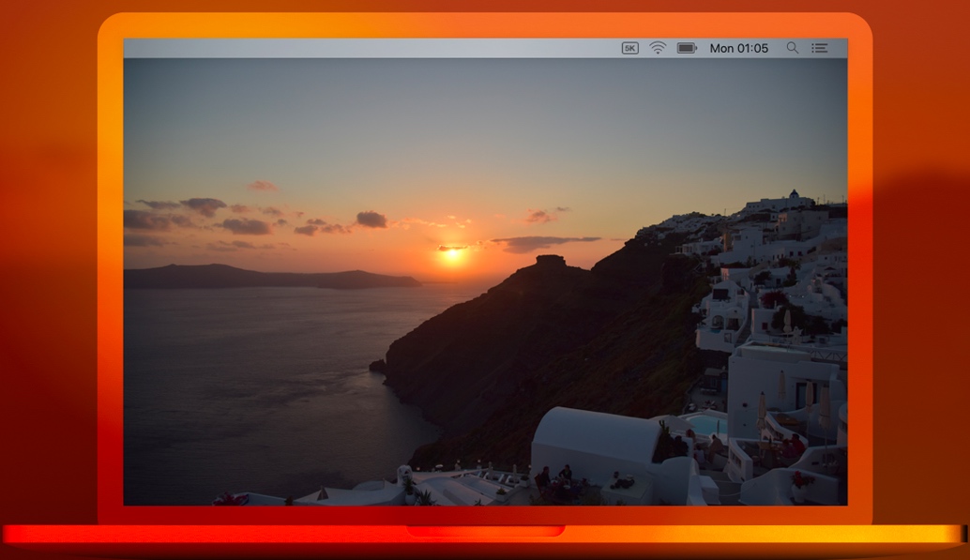Image resolution: width=970 pixels, height=560 pixels.
Task: Click the Wi-Fi signal indicator
Action: coord(657,48)
